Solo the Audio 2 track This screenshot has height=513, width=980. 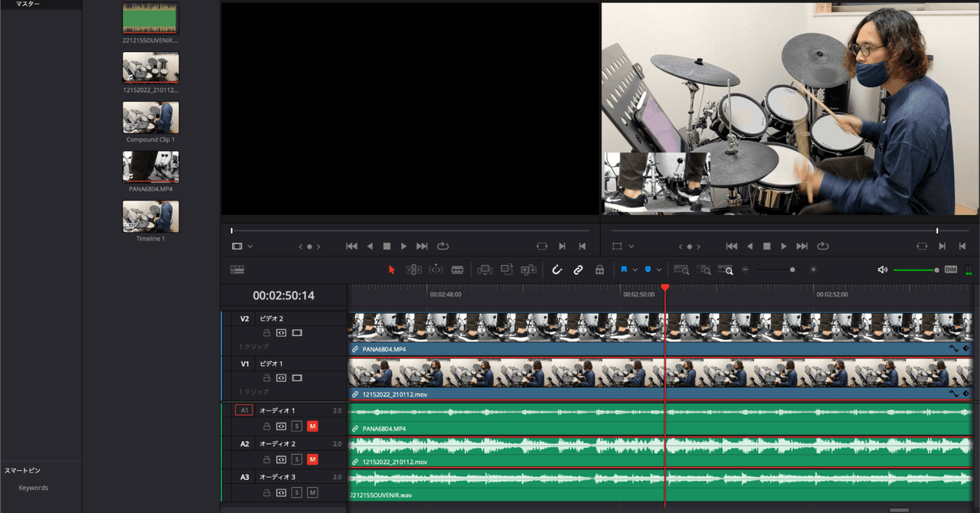(297, 459)
